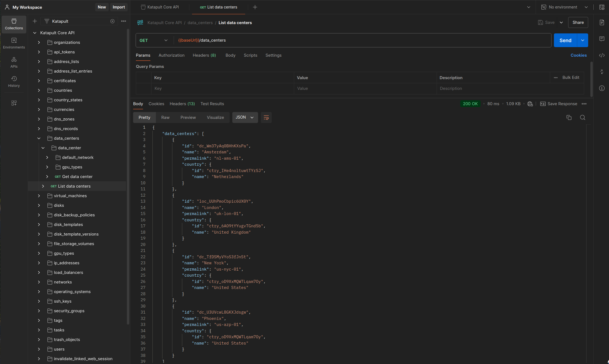Screen dimensions: 609x364
Task: Collapse the data_centers folder
Action: click(x=39, y=138)
